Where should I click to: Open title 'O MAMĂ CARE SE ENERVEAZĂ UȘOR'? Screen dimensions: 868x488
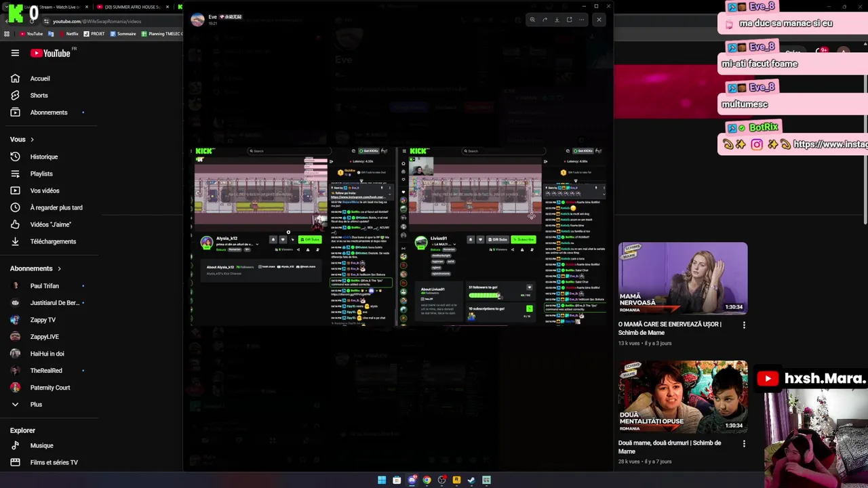(669, 328)
